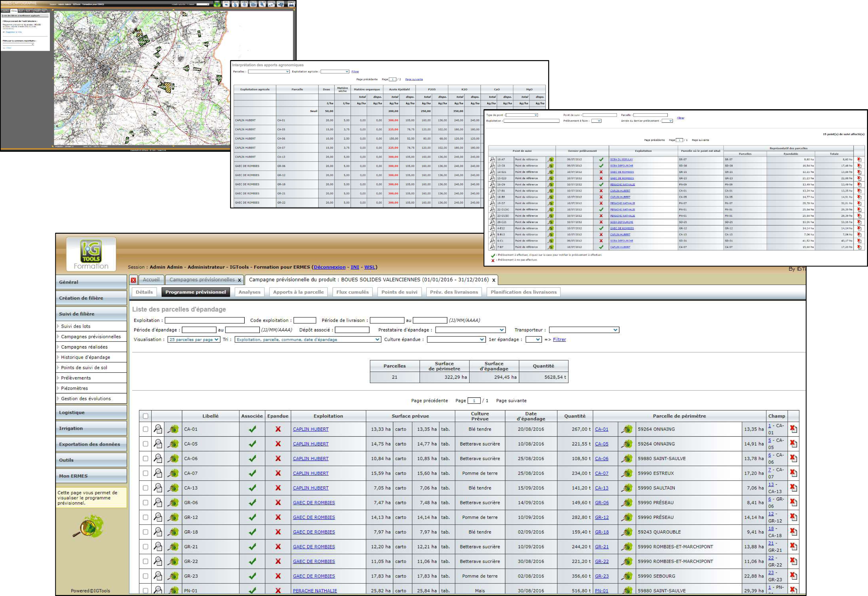This screenshot has height=596, width=868.
Task: Click map icon beside CA-07 perimeter parcel
Action: click(x=627, y=473)
